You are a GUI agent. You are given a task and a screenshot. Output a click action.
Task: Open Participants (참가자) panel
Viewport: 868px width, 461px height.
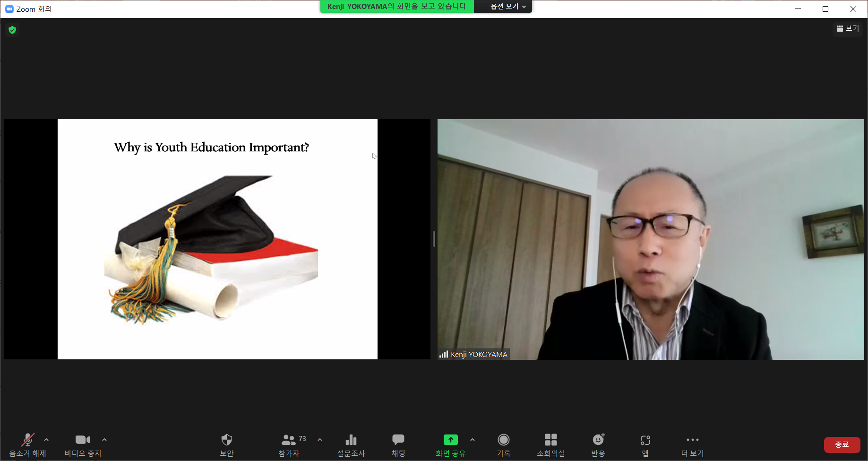coord(290,445)
